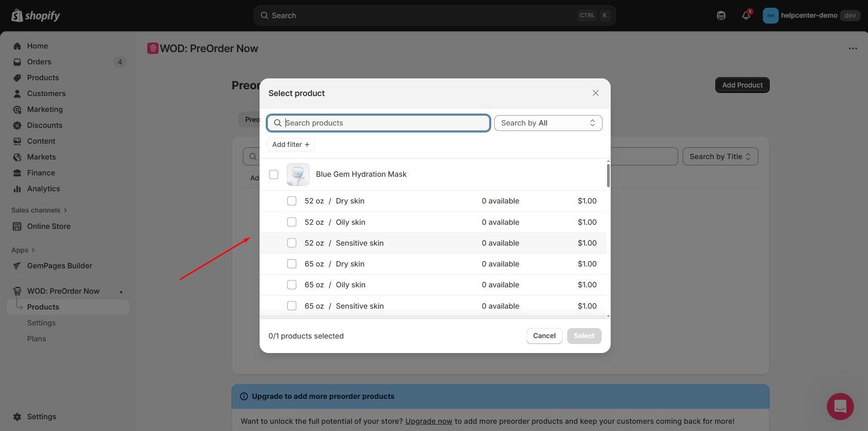
Task: Close the Select product dialog
Action: click(x=595, y=93)
